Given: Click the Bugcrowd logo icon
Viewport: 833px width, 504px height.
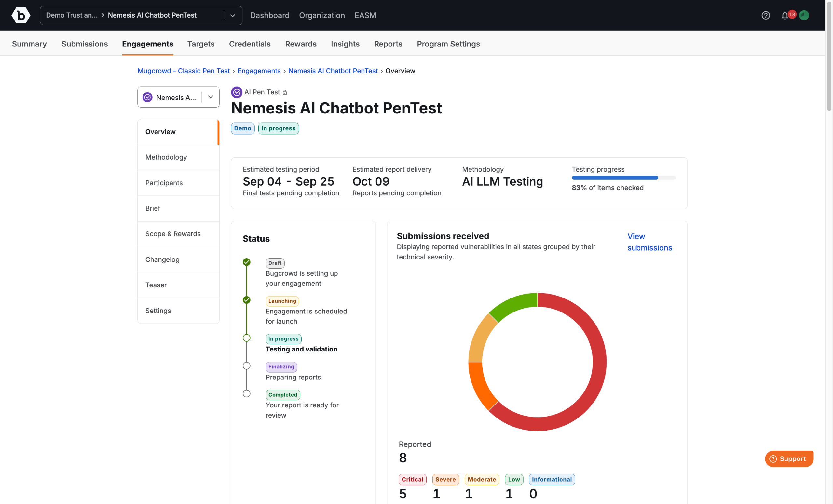Looking at the screenshot, I should click(20, 15).
